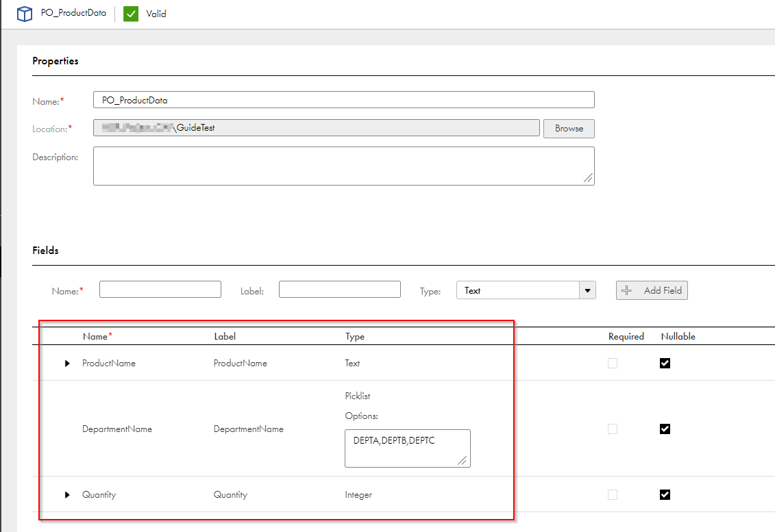Click the Text type of ProductName
Viewport: 775px width, 532px height.
[352, 363]
